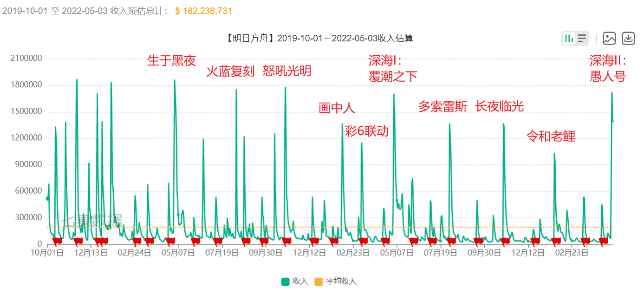Save the chart as an image
The width and height of the screenshot is (644, 295).
(609, 38)
